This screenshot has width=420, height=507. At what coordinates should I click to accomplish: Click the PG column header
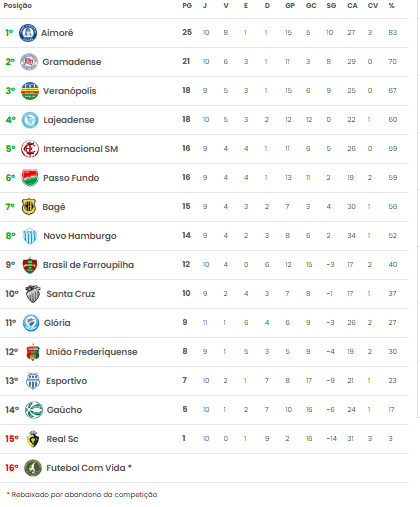187,6
